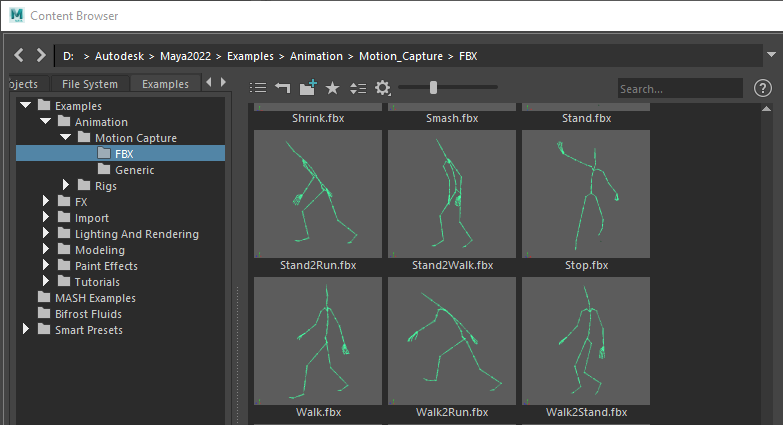Create new folder with plus icon

[308, 87]
